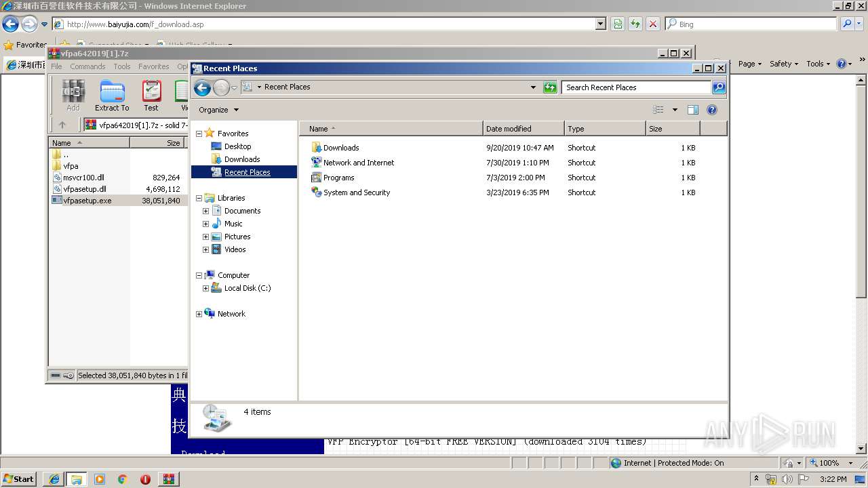Open IE help icon in command bar
Image resolution: width=868 pixels, height=488 pixels.
841,64
